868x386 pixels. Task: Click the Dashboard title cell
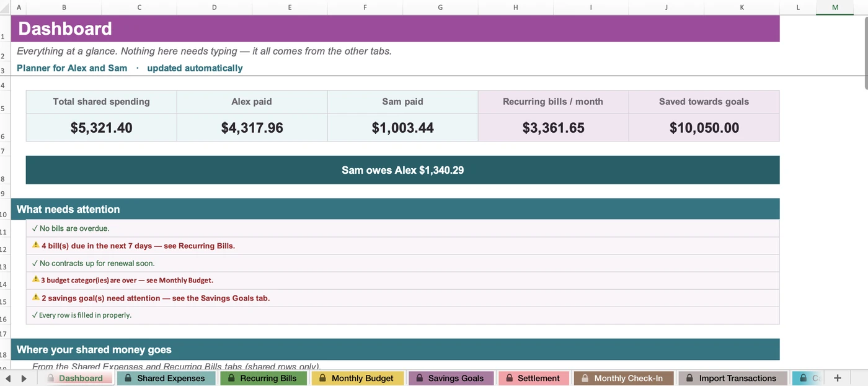[395, 29]
